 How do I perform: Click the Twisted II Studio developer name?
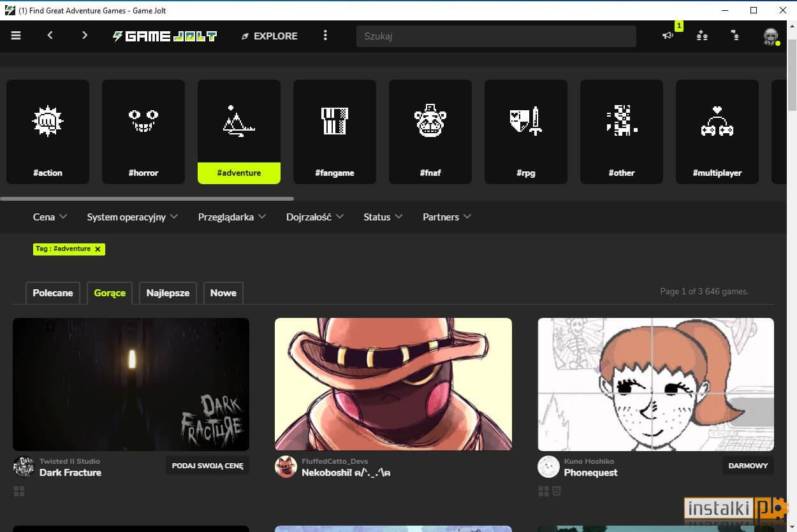69,461
